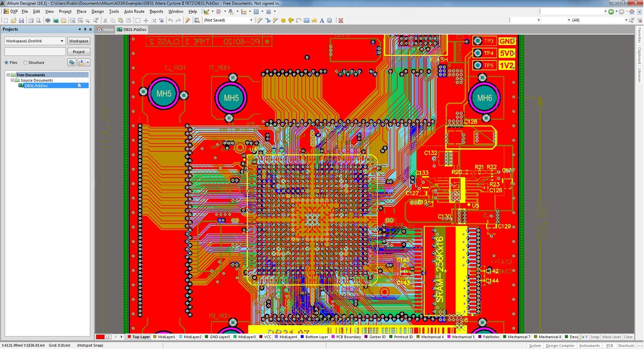Click the undo arrow icon

(170, 20)
